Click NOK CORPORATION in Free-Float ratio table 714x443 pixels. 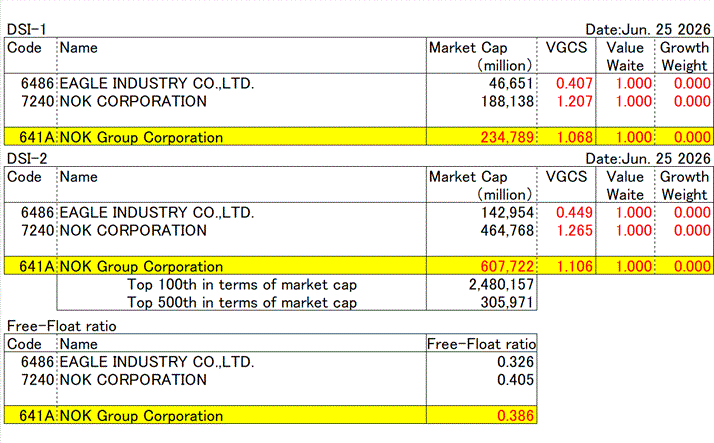tap(133, 380)
